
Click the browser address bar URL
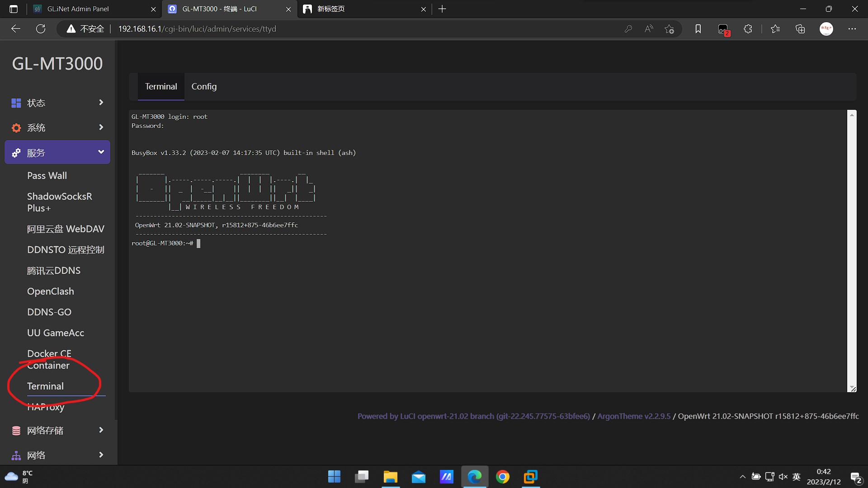click(x=197, y=29)
